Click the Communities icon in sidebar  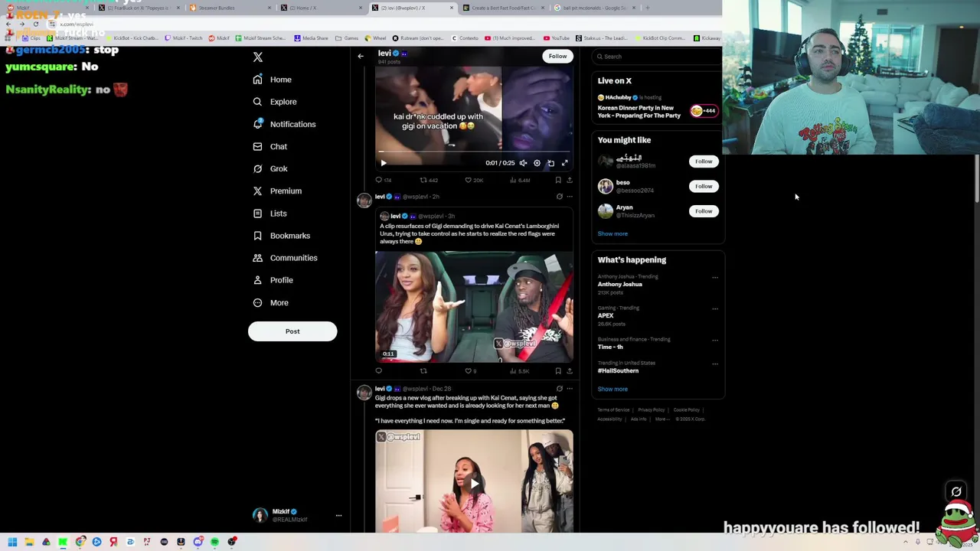pos(257,258)
